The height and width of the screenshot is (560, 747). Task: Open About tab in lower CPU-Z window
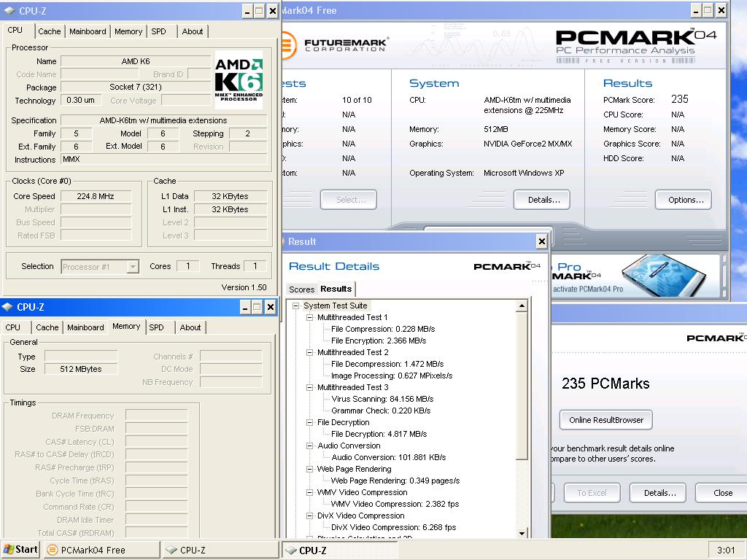pos(190,327)
